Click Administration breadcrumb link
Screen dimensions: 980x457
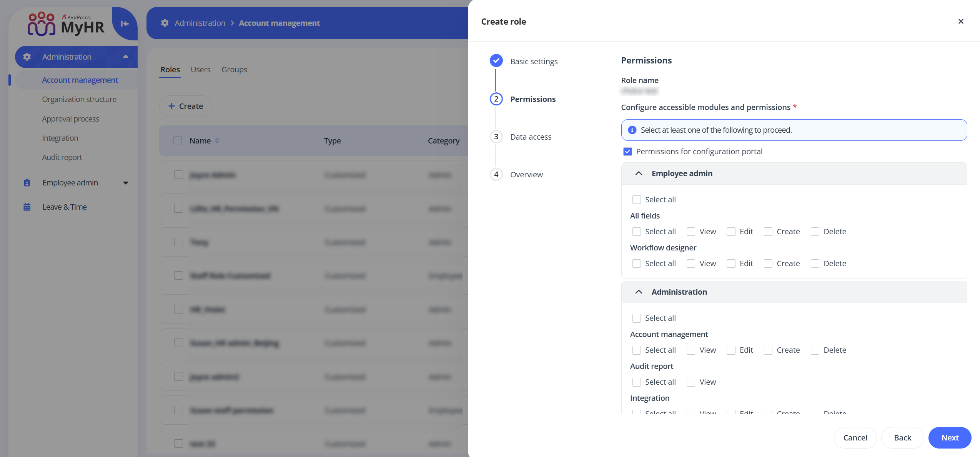tap(200, 23)
